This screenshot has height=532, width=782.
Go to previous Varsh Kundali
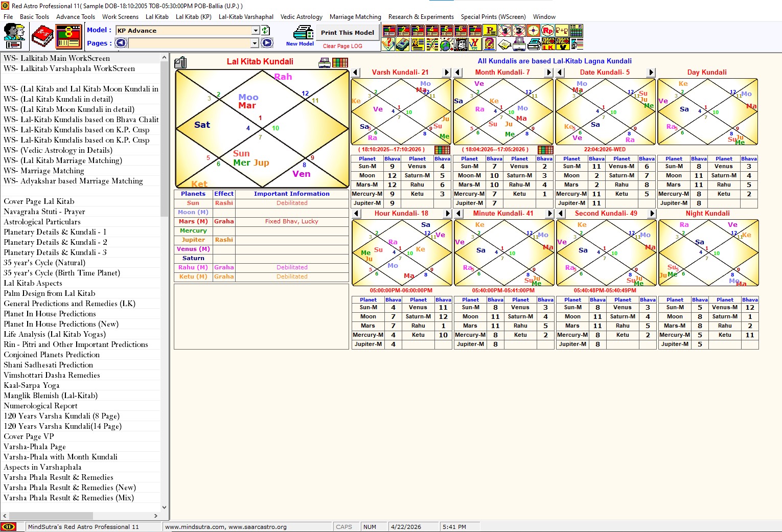click(356, 73)
